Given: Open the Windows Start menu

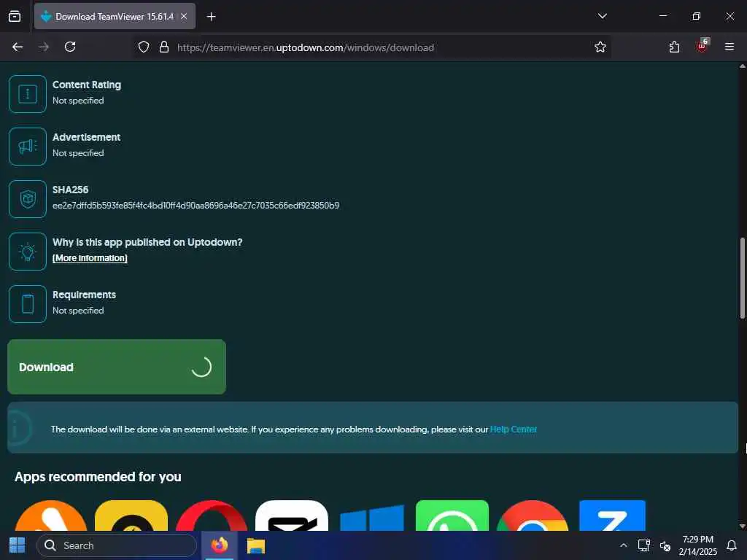Looking at the screenshot, I should pyautogui.click(x=18, y=545).
